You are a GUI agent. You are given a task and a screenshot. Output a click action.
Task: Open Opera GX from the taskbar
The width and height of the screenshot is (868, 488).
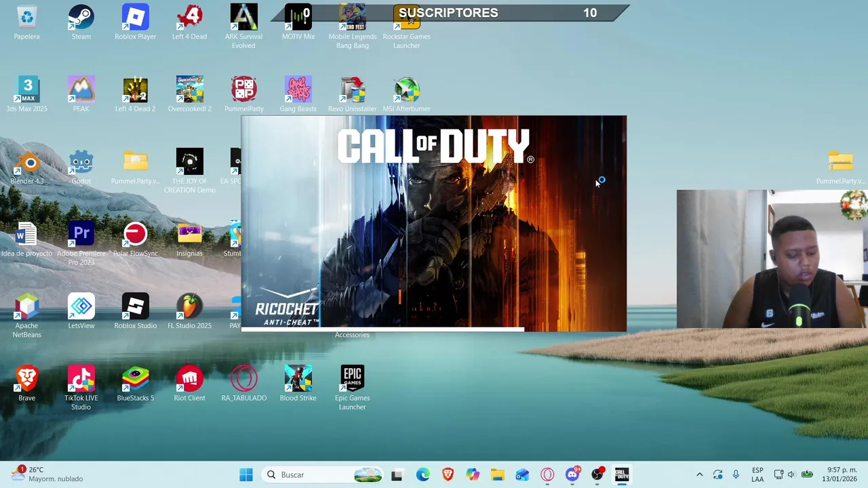tap(547, 474)
